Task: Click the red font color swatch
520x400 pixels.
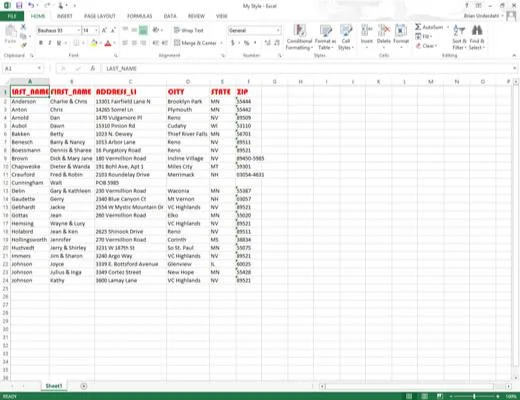Action: 108,43
